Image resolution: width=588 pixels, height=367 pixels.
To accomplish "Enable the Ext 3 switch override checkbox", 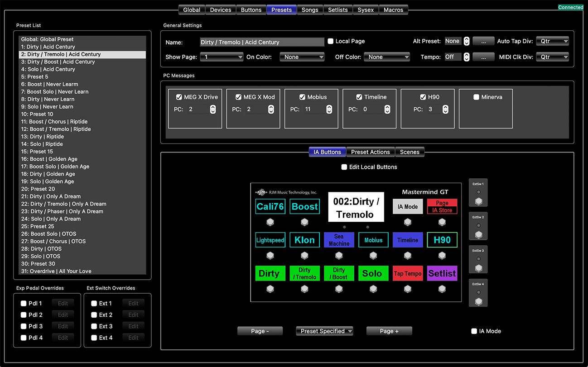I will pos(94,326).
